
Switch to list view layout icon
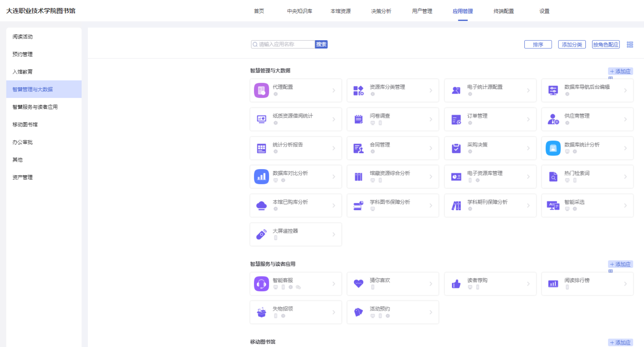(630, 44)
